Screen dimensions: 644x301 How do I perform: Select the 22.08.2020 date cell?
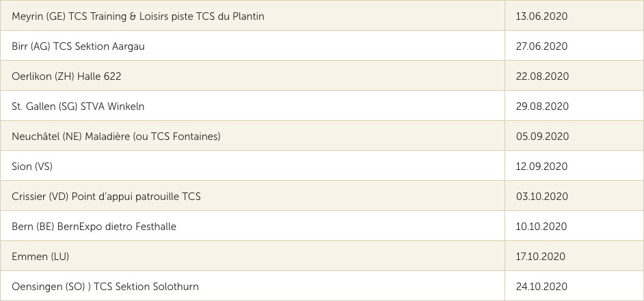[x=542, y=76]
